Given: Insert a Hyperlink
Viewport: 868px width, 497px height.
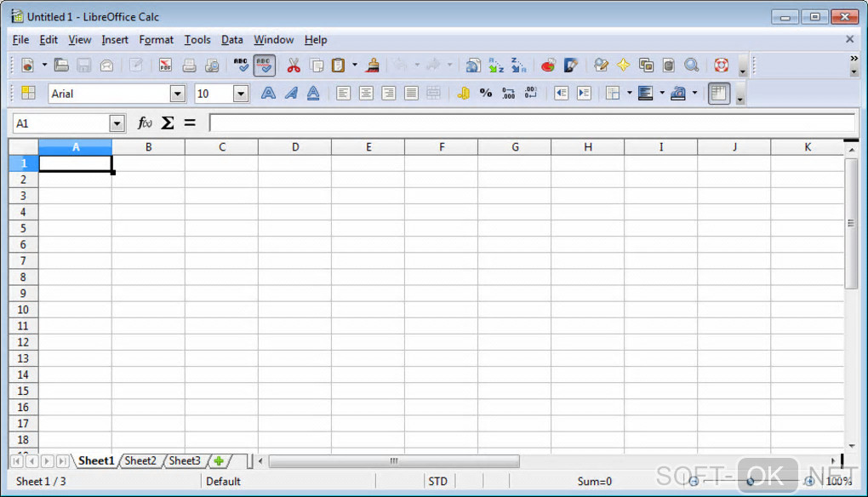Looking at the screenshot, I should click(x=473, y=66).
